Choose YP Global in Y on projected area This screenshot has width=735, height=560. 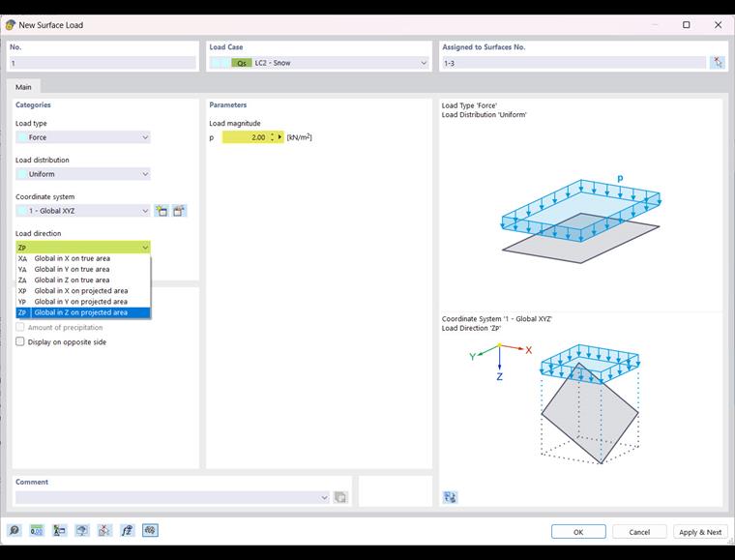click(83, 302)
